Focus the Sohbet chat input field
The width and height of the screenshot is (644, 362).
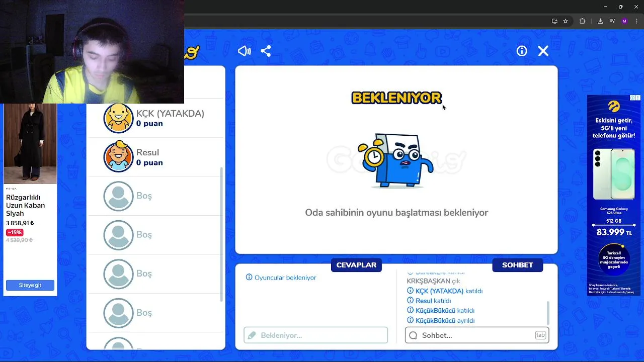tap(477, 335)
